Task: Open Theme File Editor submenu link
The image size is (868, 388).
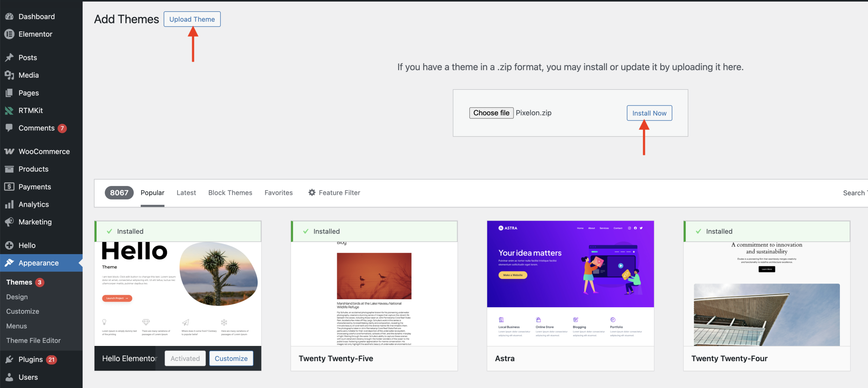Action: pyautogui.click(x=33, y=341)
